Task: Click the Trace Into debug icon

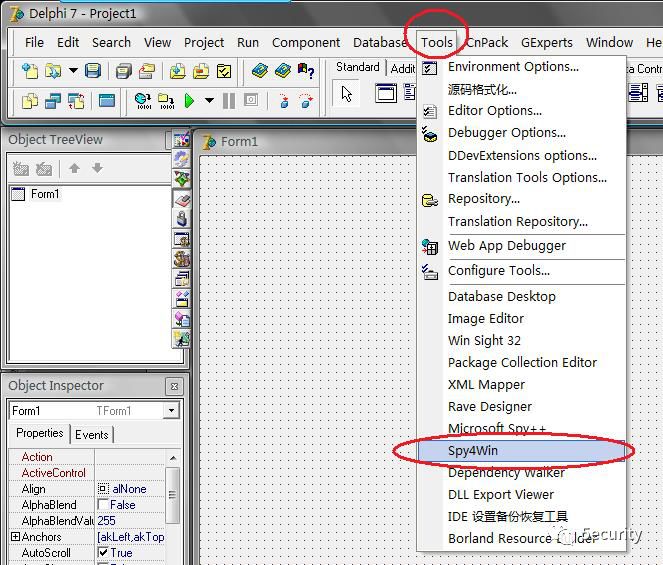Action: [x=284, y=101]
